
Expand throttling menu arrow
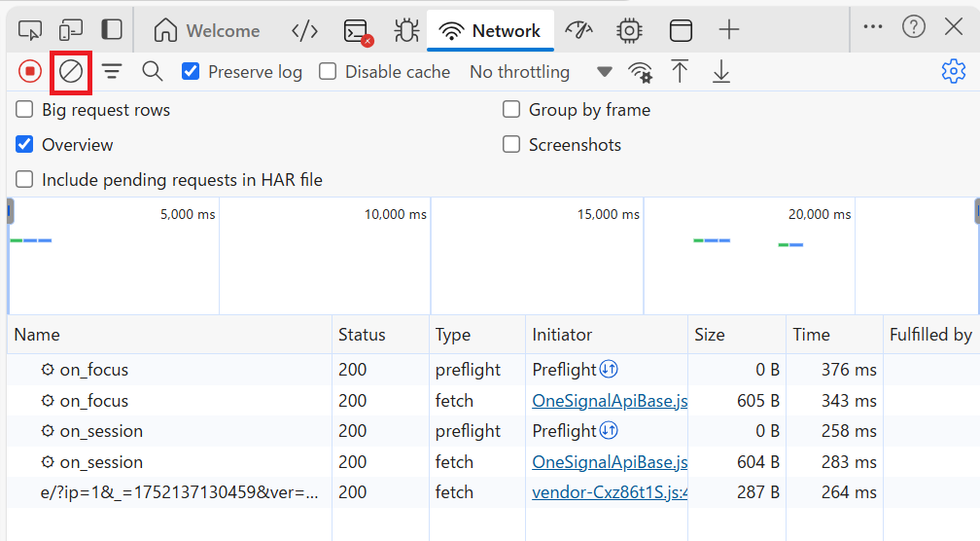[604, 72]
